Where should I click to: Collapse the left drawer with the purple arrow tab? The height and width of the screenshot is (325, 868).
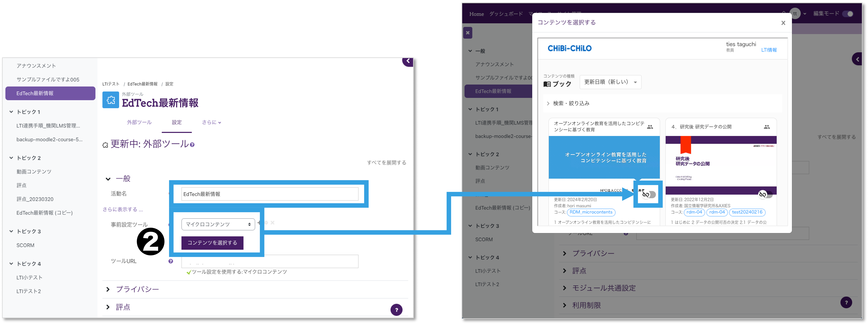pos(408,61)
